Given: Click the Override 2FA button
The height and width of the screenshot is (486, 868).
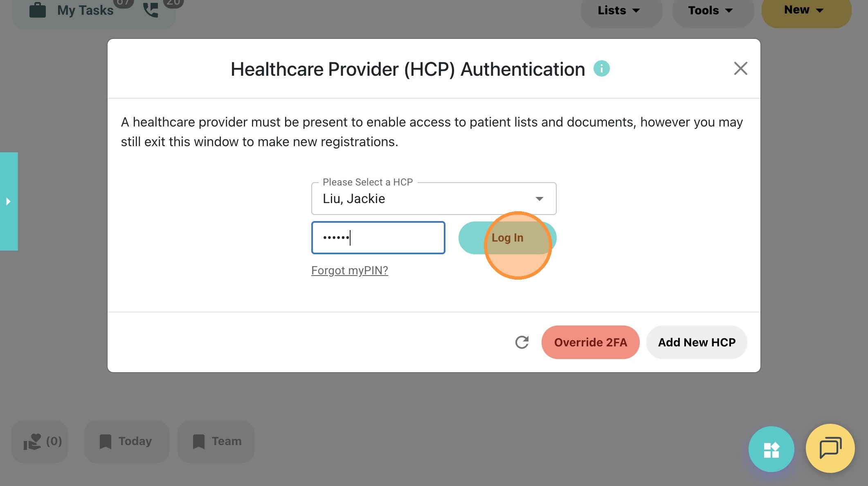Looking at the screenshot, I should (x=590, y=342).
